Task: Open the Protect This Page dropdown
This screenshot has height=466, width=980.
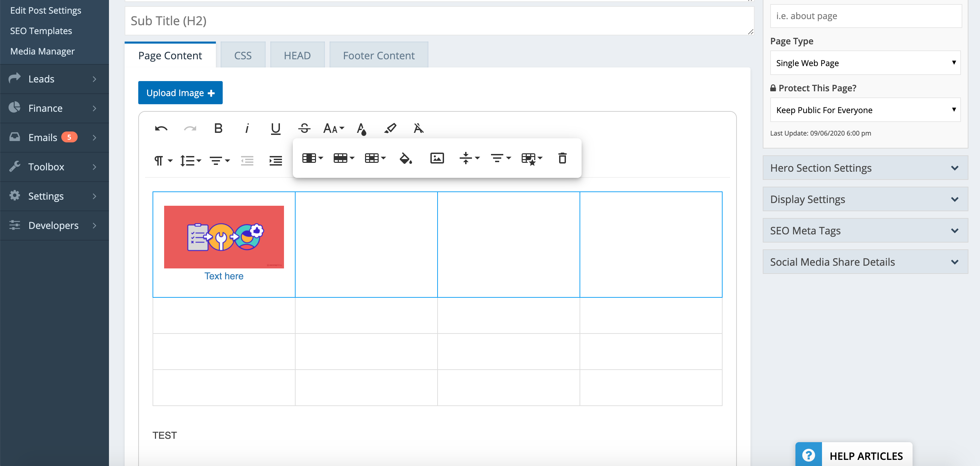Action: (865, 110)
